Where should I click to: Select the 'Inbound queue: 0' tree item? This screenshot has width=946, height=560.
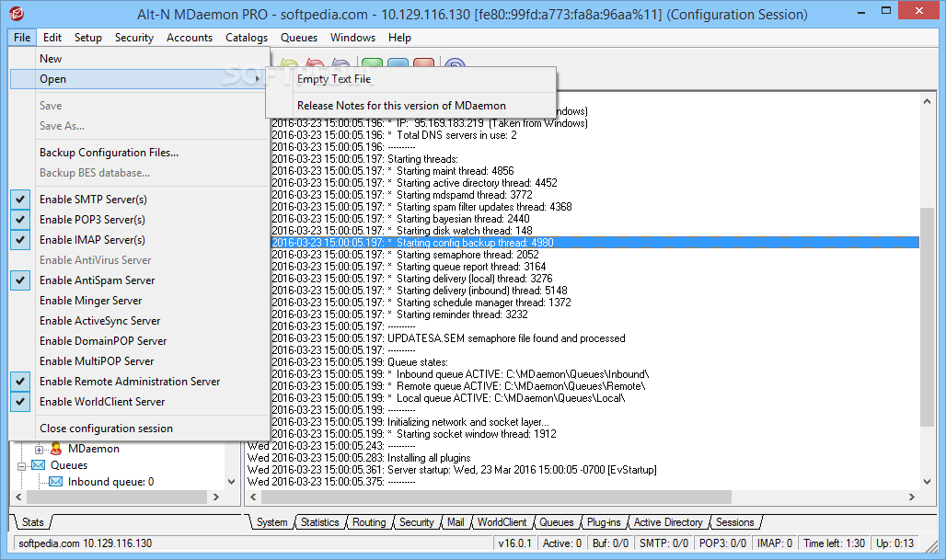(x=110, y=482)
